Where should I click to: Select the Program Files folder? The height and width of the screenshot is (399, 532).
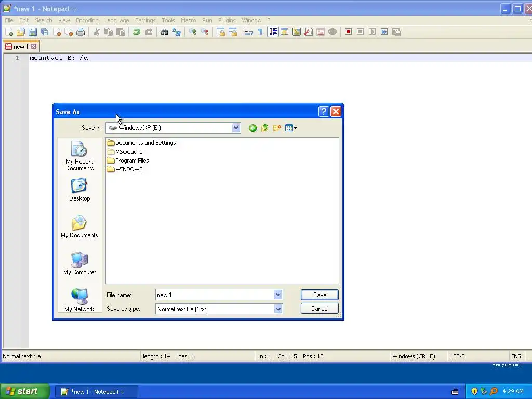point(128,161)
